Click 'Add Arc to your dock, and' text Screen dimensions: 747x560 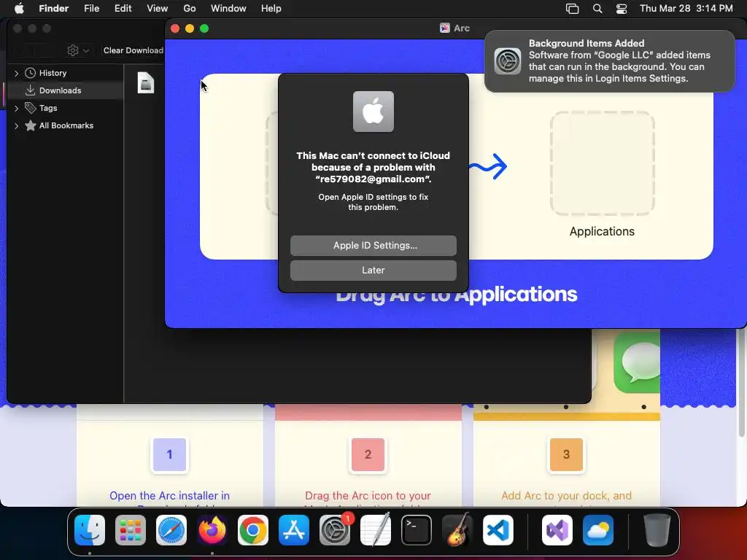tap(566, 496)
